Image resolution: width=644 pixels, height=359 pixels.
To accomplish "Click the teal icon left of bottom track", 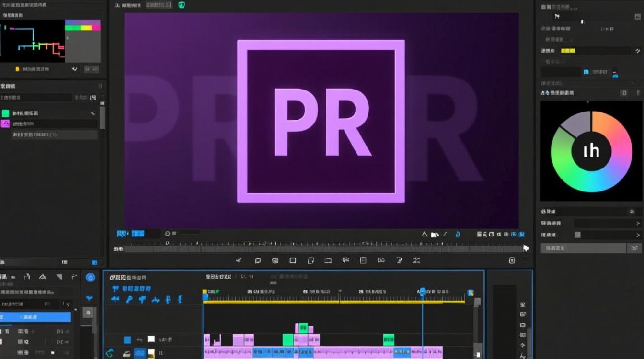I will [110, 353].
